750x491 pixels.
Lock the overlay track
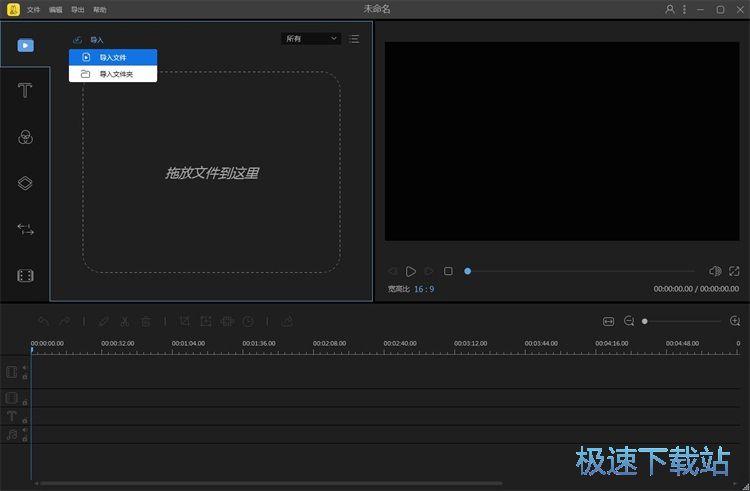(x=25, y=403)
